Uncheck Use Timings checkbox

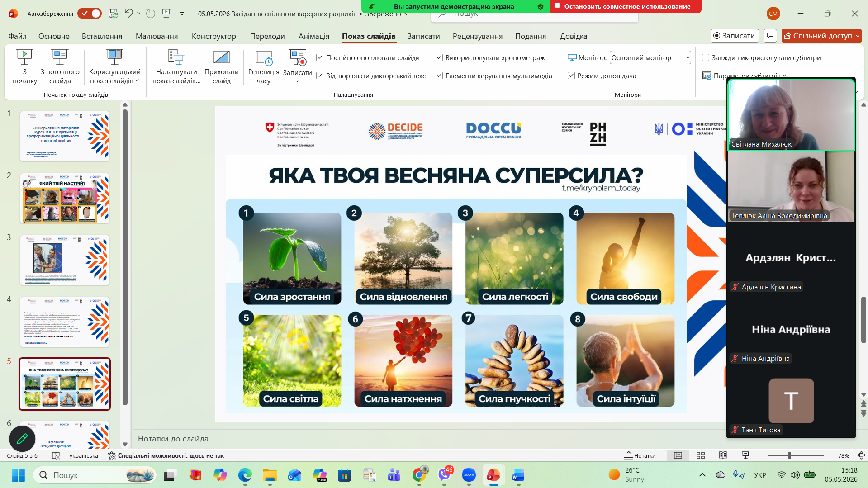coord(439,57)
